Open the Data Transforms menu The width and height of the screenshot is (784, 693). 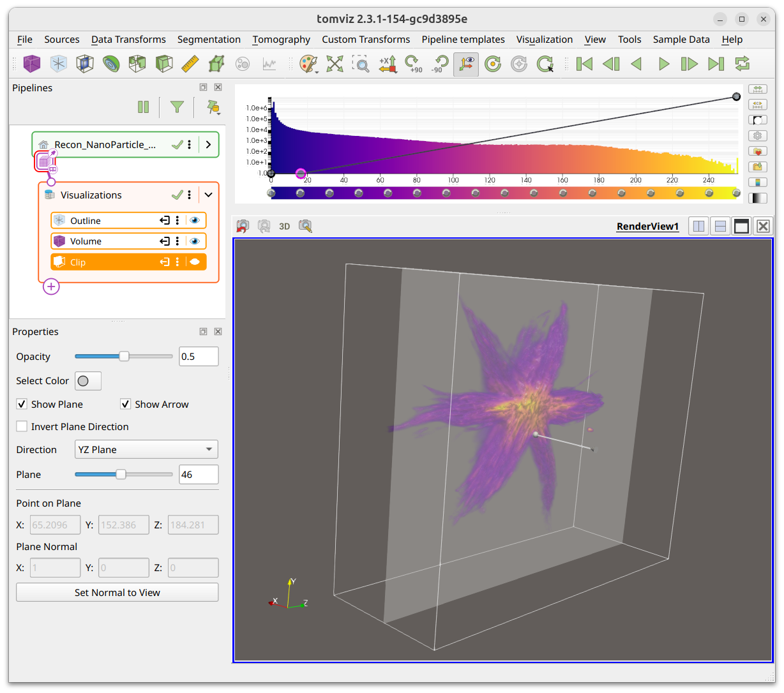(128, 40)
